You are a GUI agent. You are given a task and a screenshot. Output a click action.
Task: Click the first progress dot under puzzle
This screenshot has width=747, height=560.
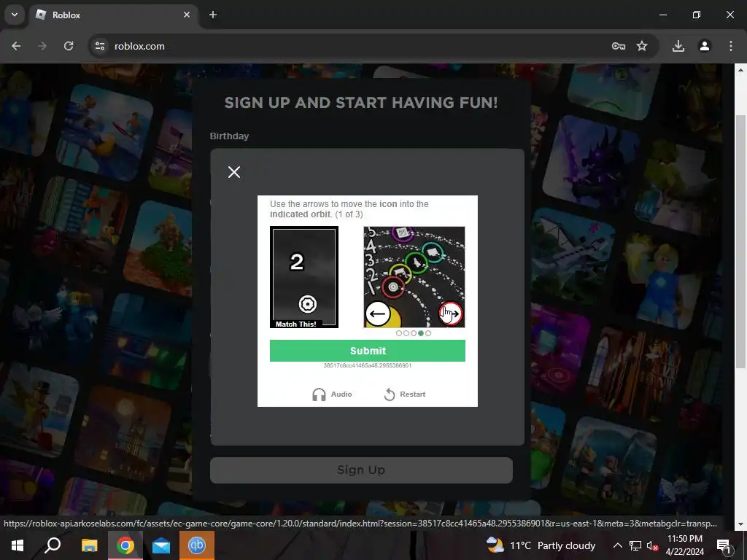tap(399, 333)
